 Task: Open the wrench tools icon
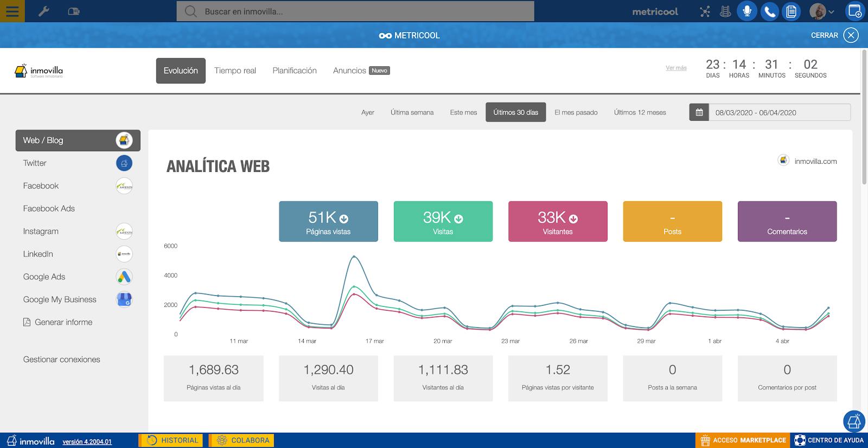pos(44,11)
